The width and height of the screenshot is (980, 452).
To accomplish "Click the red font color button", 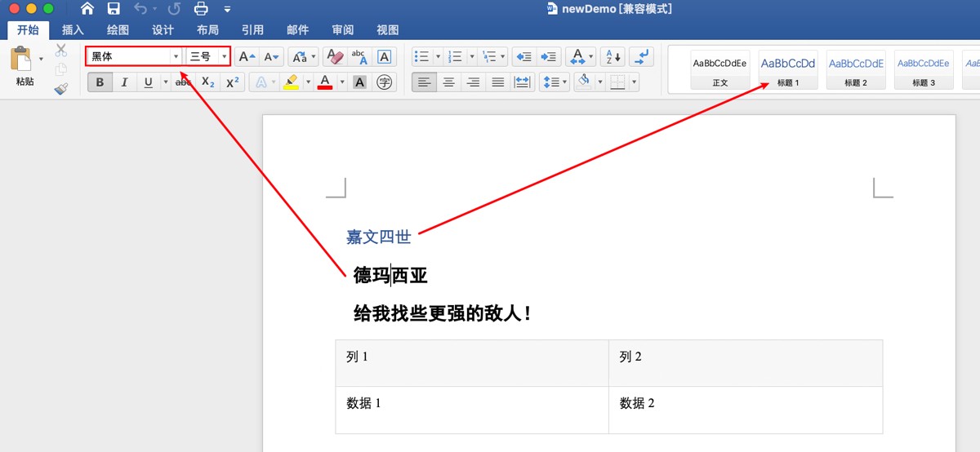I will point(325,82).
